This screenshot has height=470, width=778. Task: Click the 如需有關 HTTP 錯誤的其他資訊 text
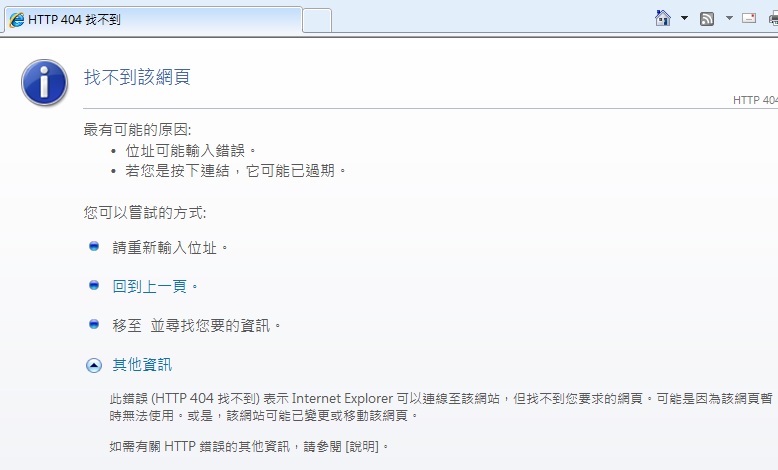249,446
